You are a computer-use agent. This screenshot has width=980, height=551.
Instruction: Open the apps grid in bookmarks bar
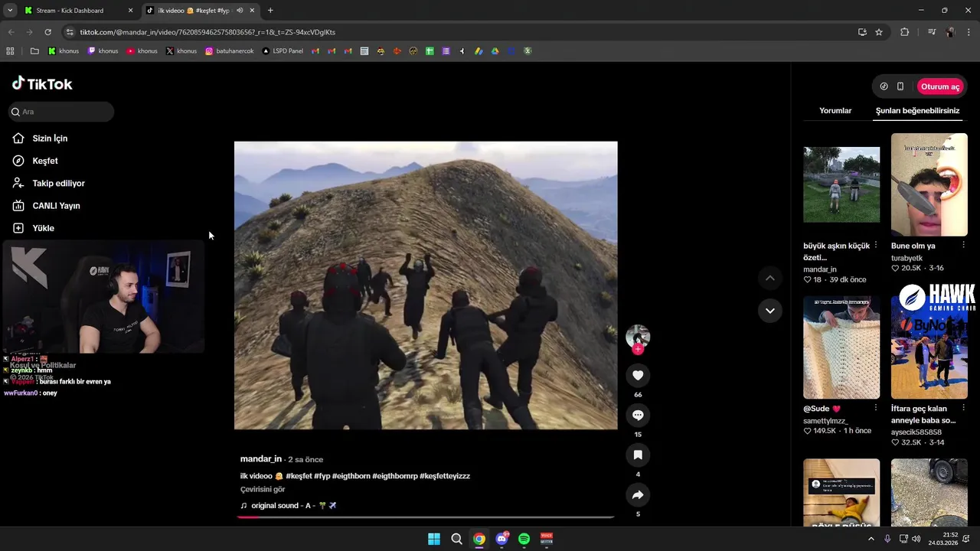coord(10,51)
